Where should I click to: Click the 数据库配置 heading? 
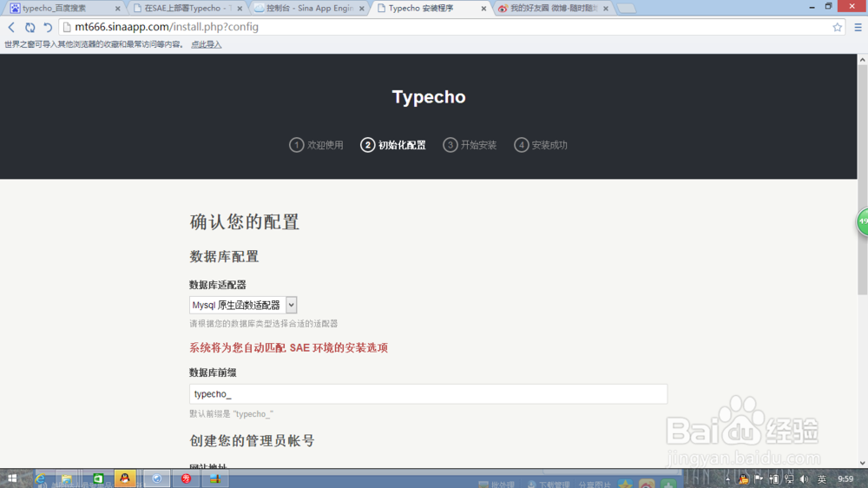[x=224, y=256]
